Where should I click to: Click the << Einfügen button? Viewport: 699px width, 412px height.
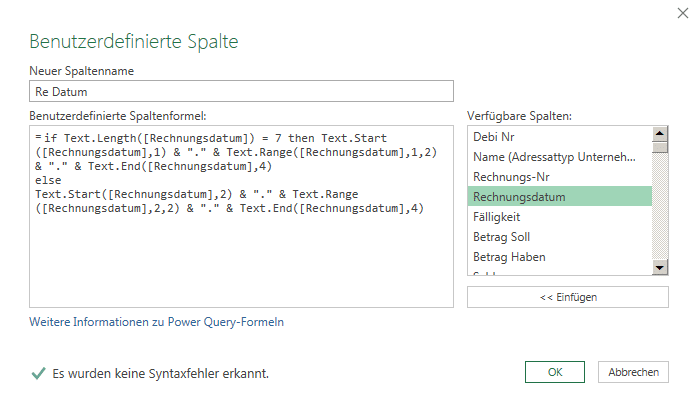[567, 297]
